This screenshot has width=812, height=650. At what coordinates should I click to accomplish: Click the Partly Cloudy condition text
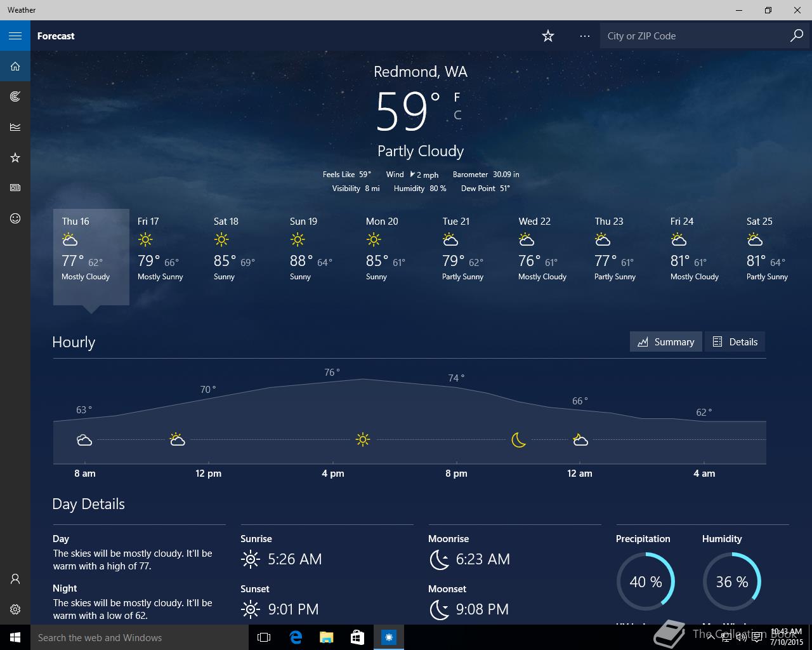[421, 151]
